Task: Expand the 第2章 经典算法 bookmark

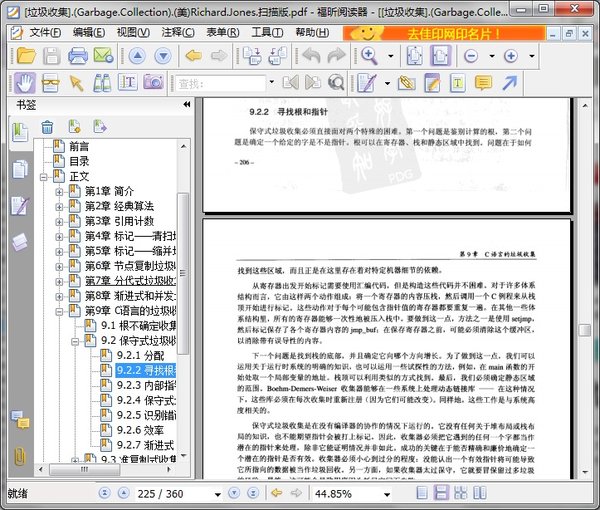Action: tap(59, 207)
